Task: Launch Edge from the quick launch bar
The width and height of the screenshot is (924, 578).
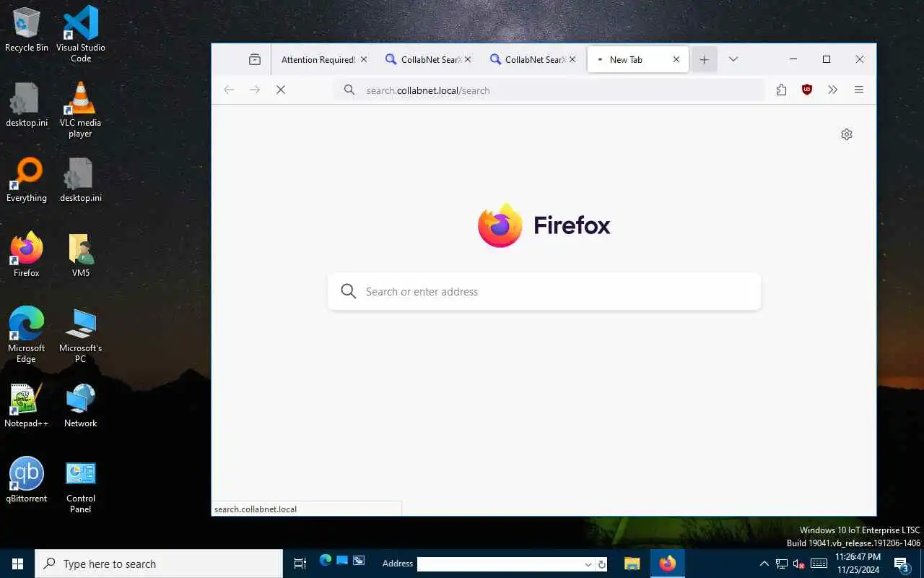Action: [x=326, y=561]
